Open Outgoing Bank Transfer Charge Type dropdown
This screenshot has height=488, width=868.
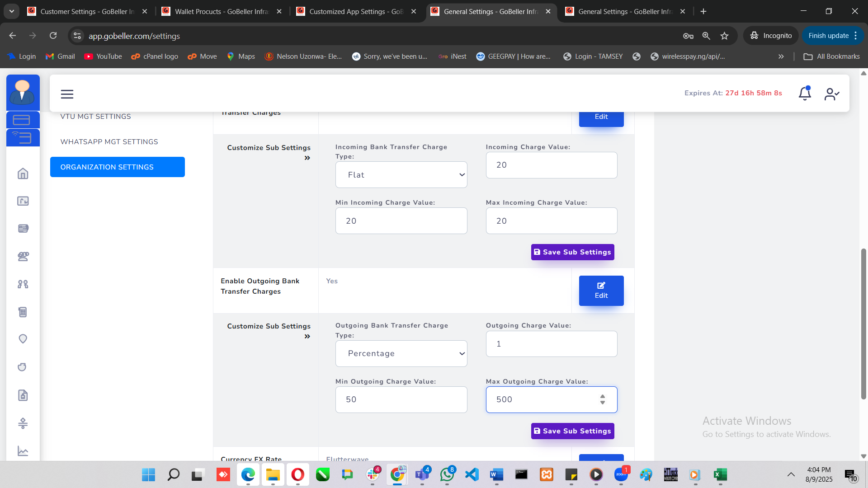401,353
